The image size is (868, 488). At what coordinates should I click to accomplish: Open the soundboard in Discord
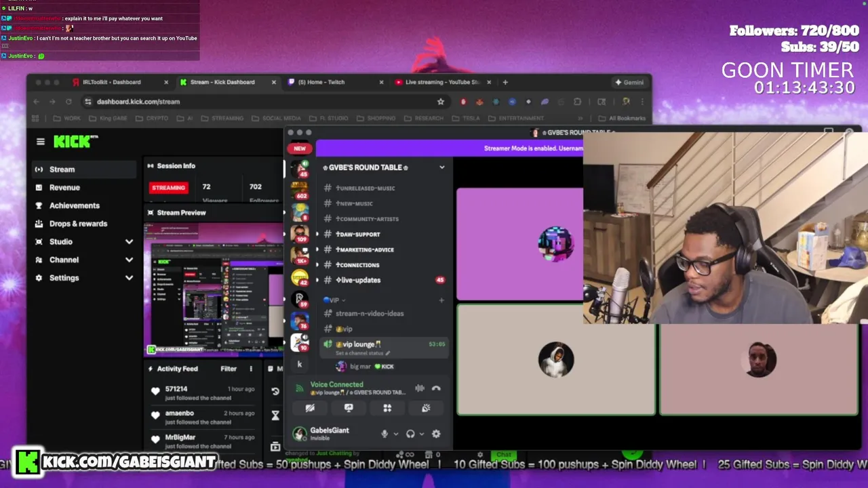[x=426, y=408]
